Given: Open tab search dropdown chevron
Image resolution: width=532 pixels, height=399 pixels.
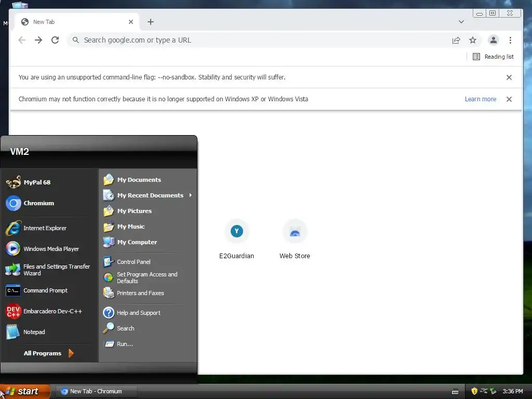Looking at the screenshot, I should (x=461, y=22).
